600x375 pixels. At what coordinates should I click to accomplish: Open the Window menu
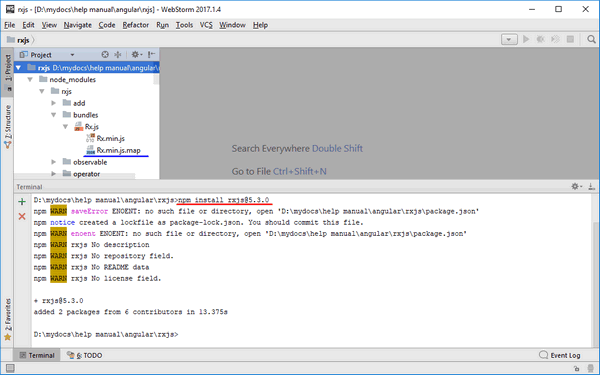tap(232, 25)
